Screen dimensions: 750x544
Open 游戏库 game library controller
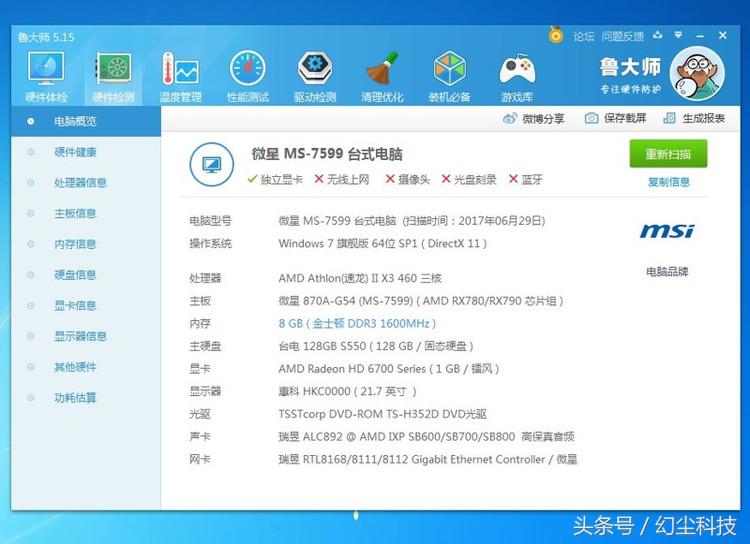tap(517, 77)
